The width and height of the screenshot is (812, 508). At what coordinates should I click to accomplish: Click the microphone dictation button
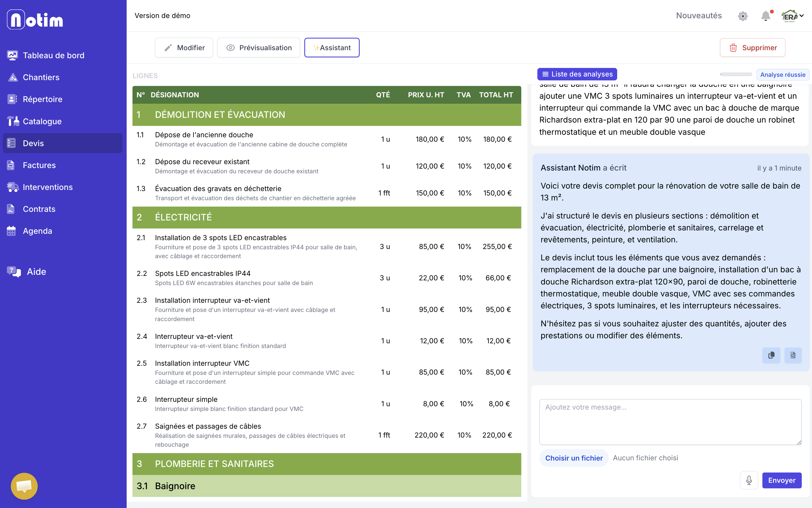coord(749,480)
